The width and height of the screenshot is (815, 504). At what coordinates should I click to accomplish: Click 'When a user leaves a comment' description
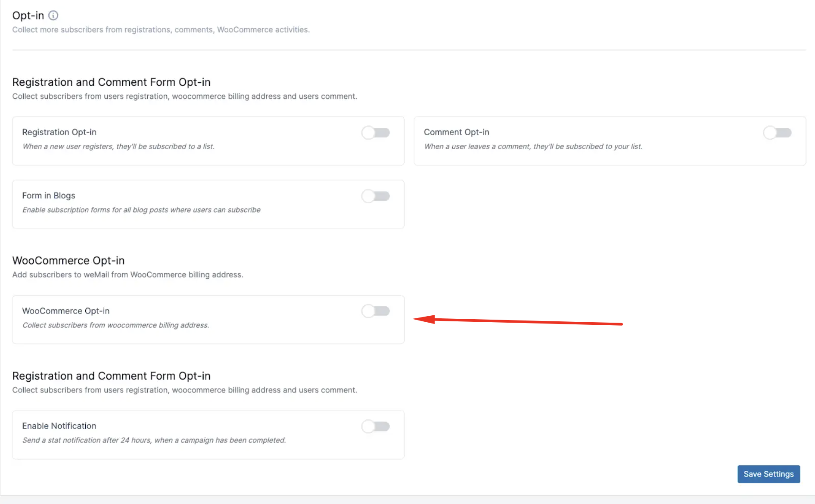click(533, 146)
